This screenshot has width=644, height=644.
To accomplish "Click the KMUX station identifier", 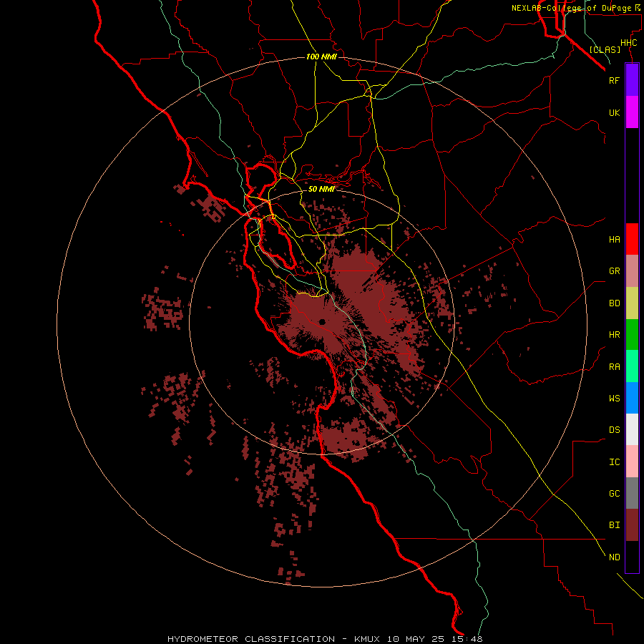I will [367, 639].
